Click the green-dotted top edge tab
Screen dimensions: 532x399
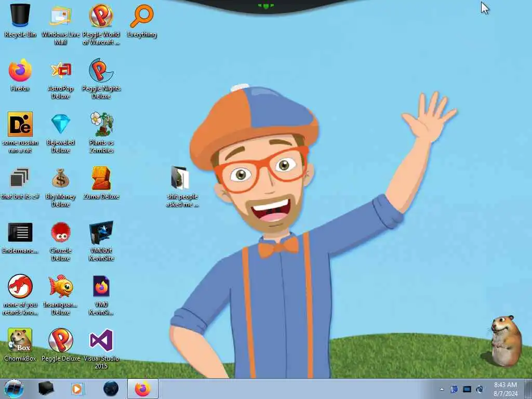point(265,6)
